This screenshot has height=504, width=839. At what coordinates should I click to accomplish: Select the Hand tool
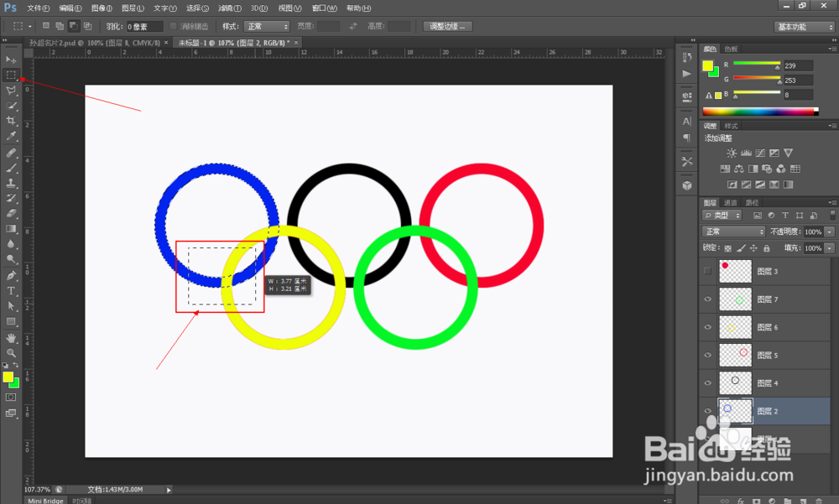point(11,338)
